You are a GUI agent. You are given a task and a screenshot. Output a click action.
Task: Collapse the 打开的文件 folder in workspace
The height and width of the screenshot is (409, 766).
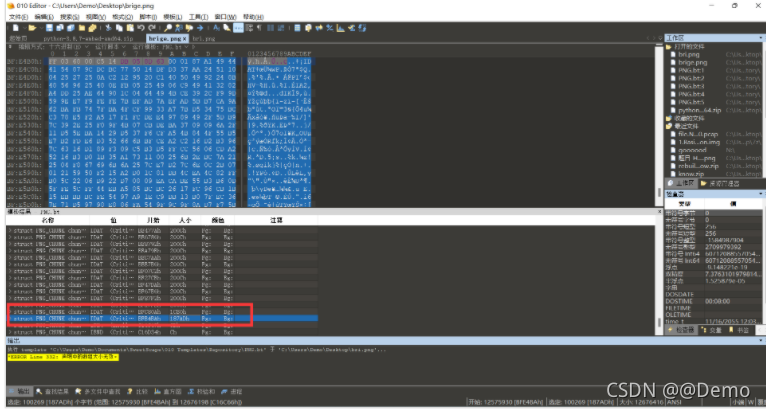668,46
